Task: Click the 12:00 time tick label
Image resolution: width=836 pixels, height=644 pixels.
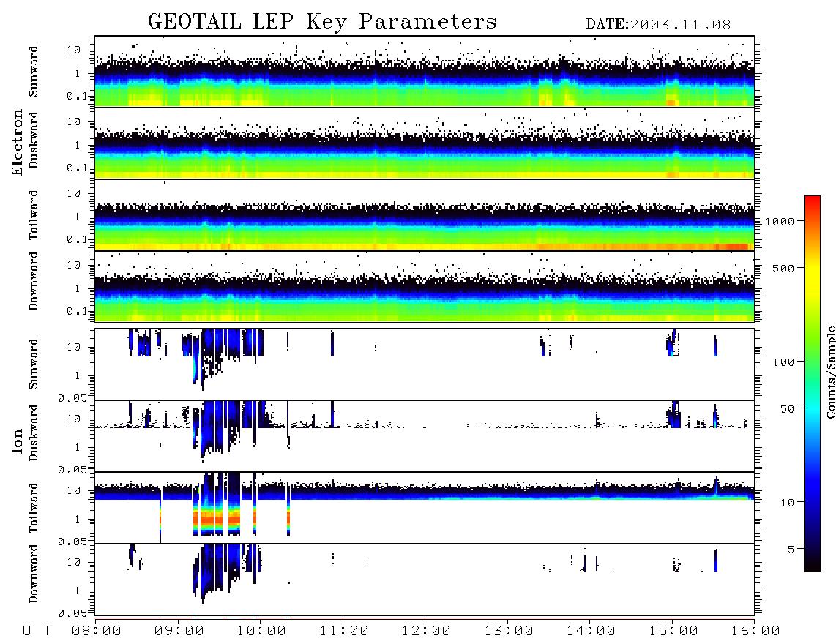Action: tap(426, 632)
